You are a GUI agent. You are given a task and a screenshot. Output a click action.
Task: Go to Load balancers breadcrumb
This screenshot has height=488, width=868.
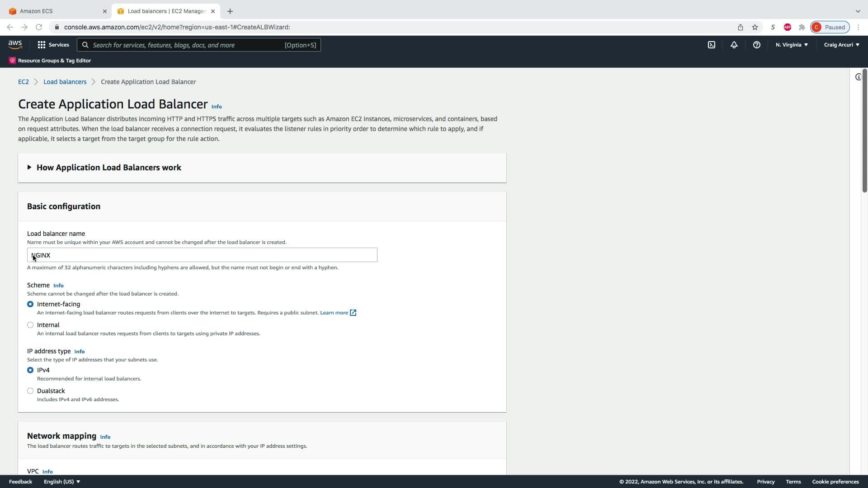pyautogui.click(x=65, y=82)
